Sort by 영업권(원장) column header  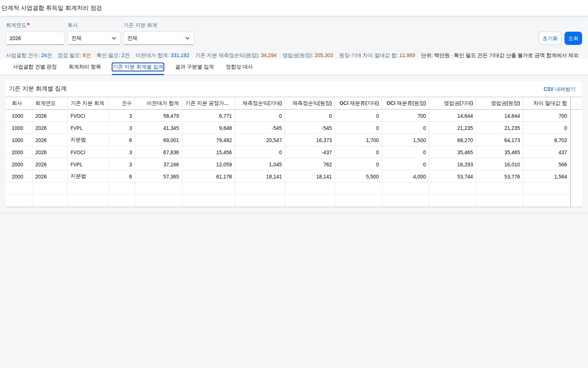tap(500, 103)
